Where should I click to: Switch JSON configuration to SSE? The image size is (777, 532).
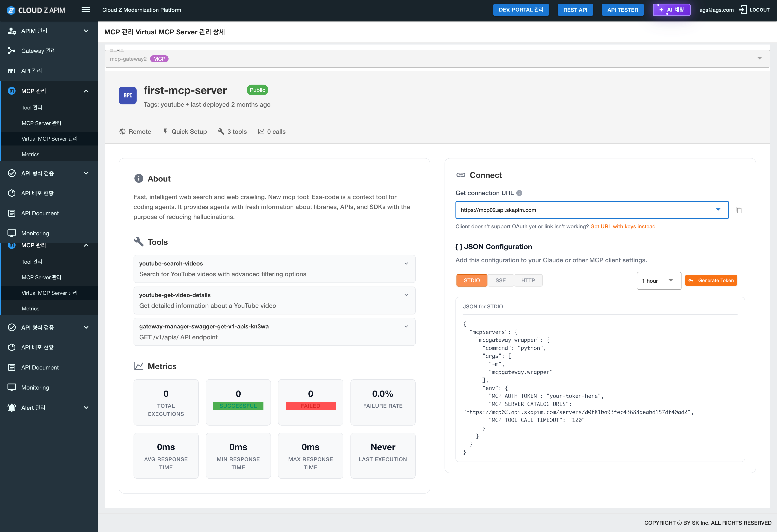click(x=501, y=280)
